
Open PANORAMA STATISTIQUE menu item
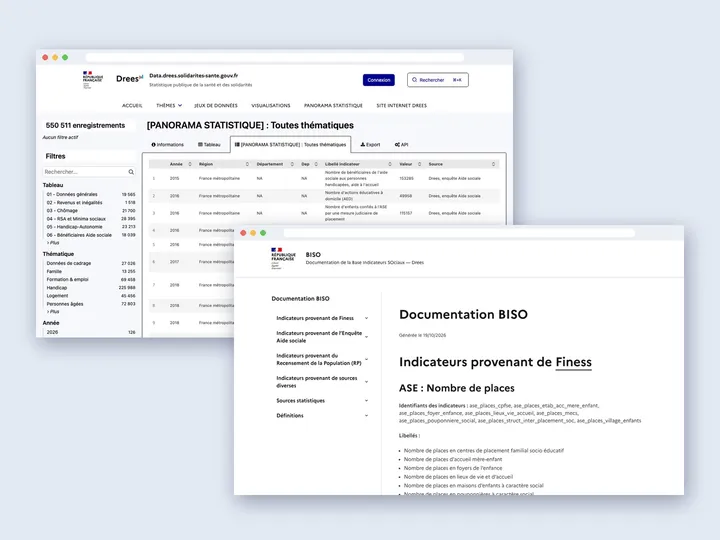click(333, 106)
